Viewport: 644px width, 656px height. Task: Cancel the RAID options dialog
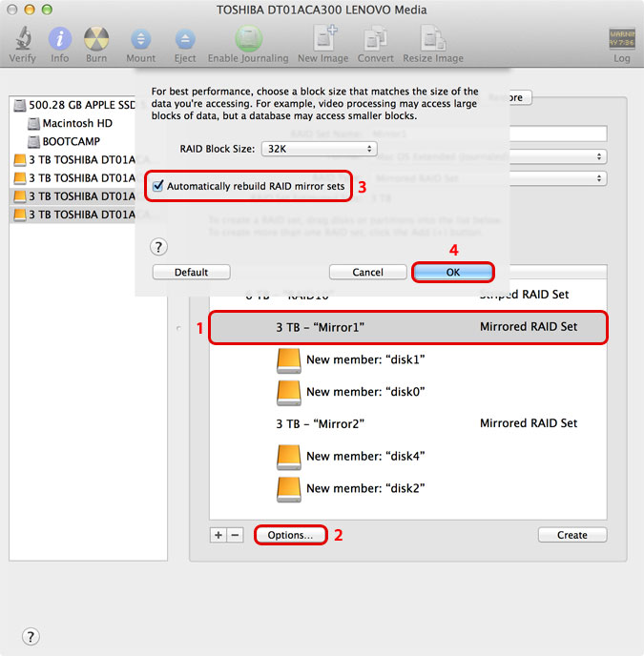pos(367,273)
